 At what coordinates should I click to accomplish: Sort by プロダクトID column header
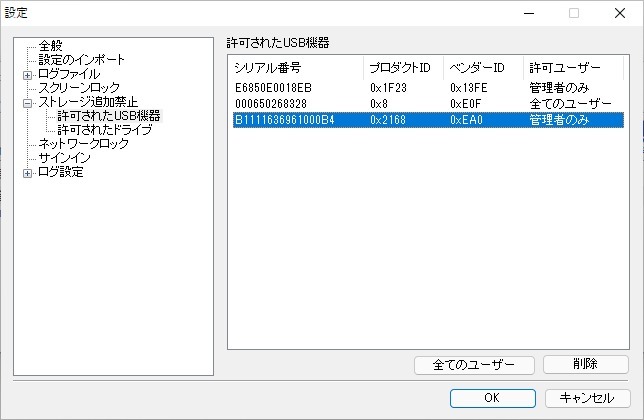coord(403,68)
